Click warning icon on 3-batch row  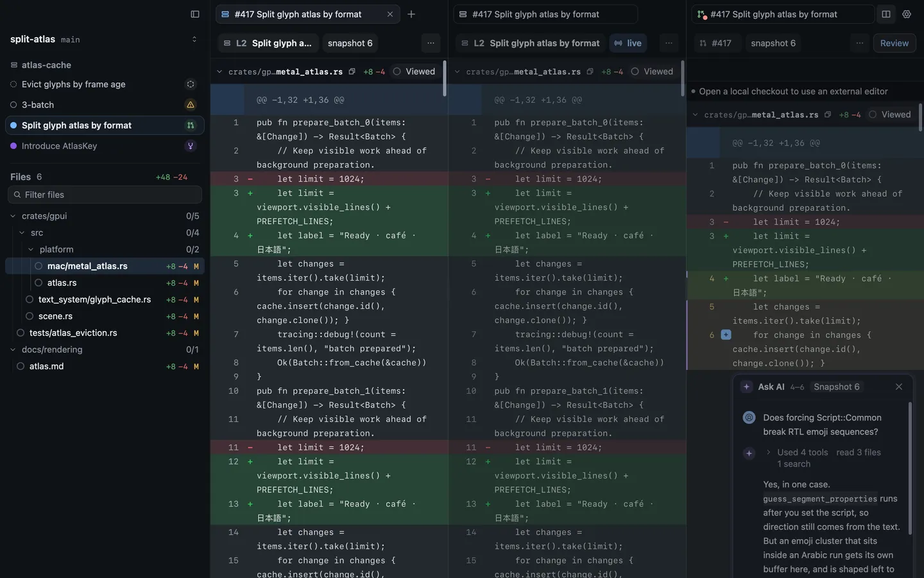(x=191, y=105)
